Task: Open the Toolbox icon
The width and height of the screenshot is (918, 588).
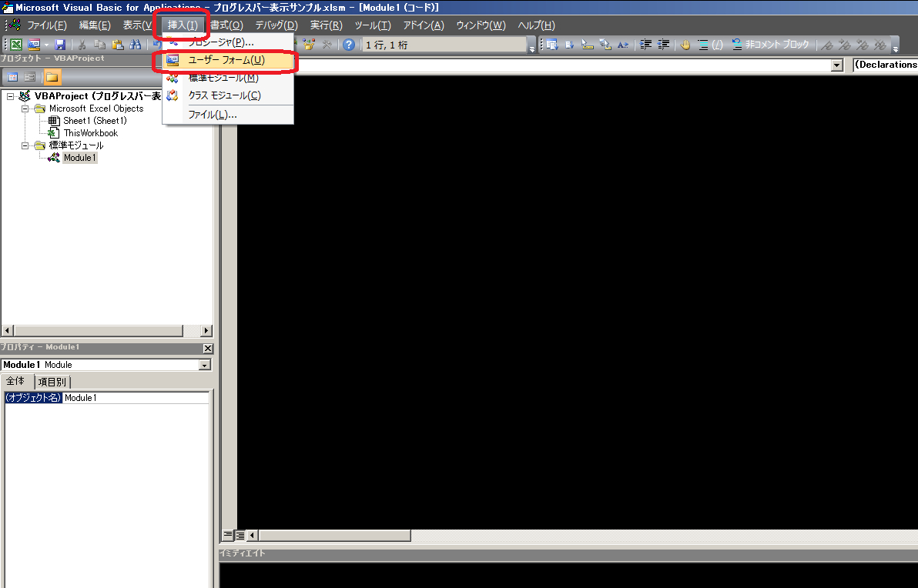Action: (327, 45)
